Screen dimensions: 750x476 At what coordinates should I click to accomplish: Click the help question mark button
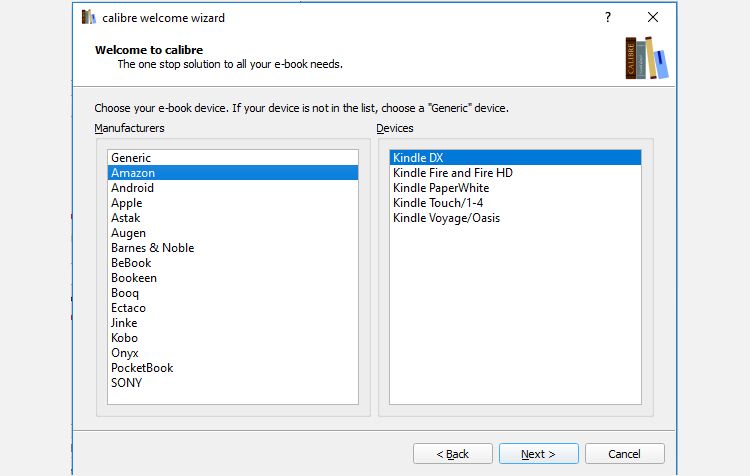pyautogui.click(x=607, y=18)
